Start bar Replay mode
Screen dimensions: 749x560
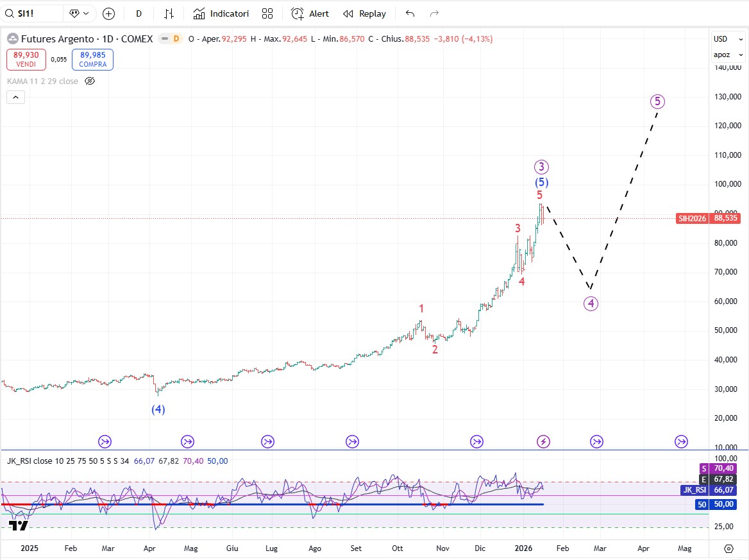click(364, 14)
